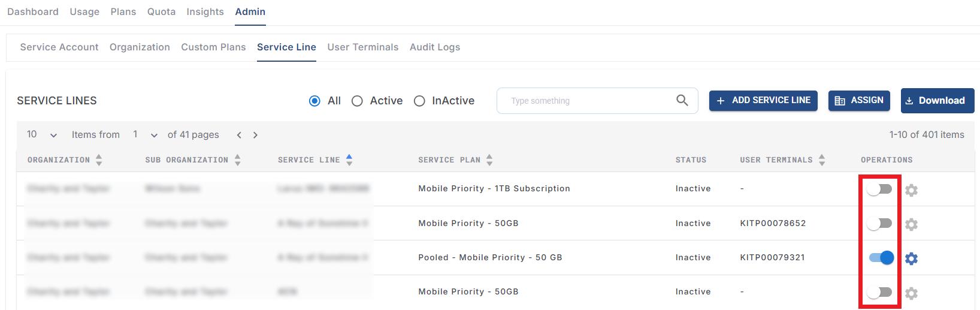This screenshot has width=980, height=310.
Task: Sort by User Terminals column arrows
Action: (x=822, y=160)
